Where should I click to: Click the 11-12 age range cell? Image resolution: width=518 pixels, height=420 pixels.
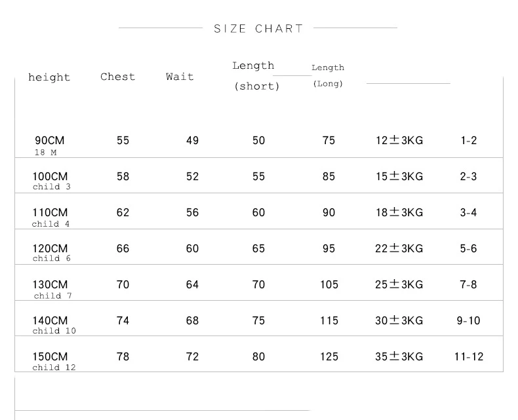coord(468,356)
